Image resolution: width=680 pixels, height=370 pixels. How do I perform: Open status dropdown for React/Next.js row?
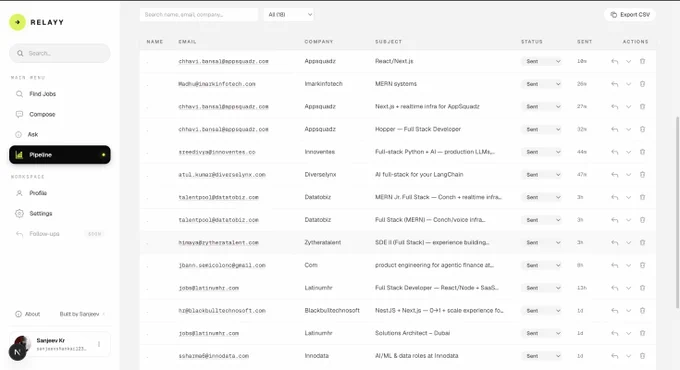[541, 62]
